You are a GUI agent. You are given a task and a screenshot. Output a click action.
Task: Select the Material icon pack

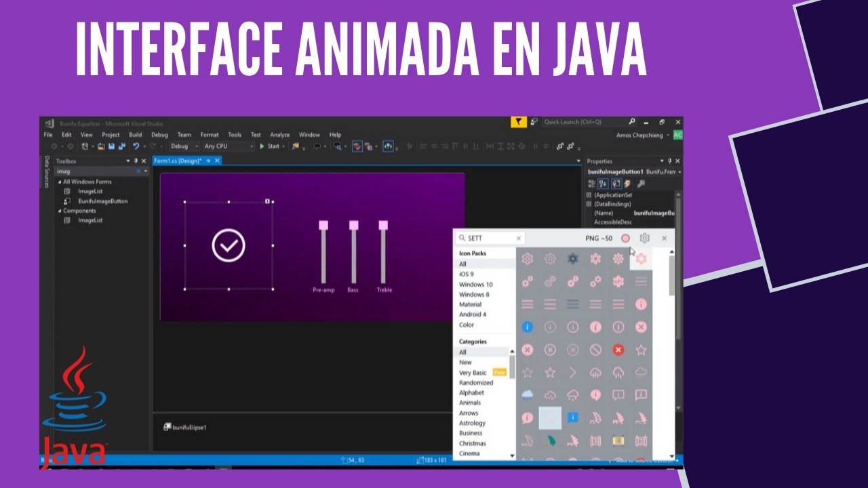click(470, 304)
